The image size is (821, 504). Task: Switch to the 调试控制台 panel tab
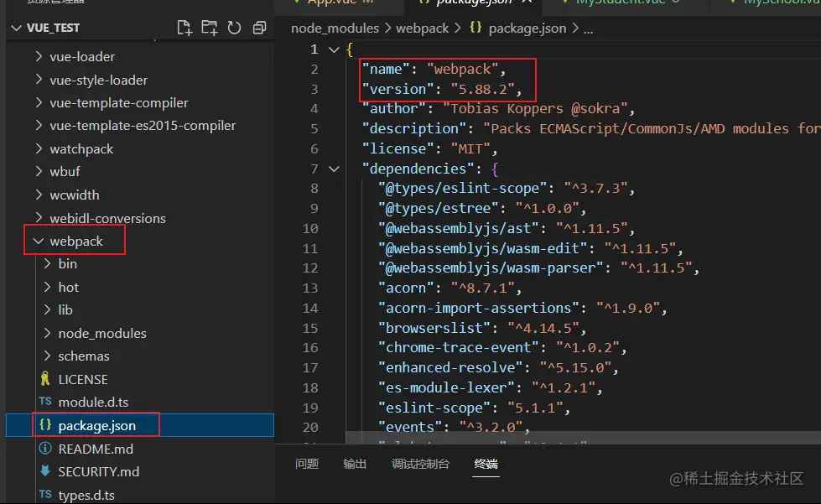click(420, 464)
